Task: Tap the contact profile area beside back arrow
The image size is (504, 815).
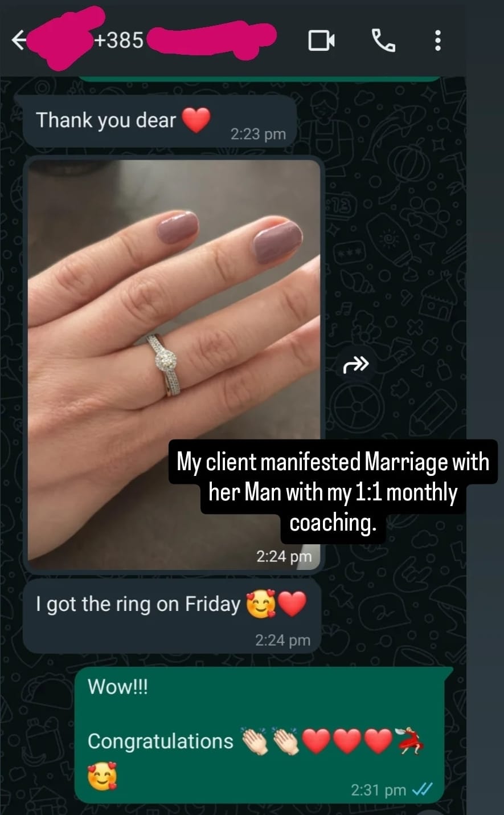Action: [x=62, y=40]
